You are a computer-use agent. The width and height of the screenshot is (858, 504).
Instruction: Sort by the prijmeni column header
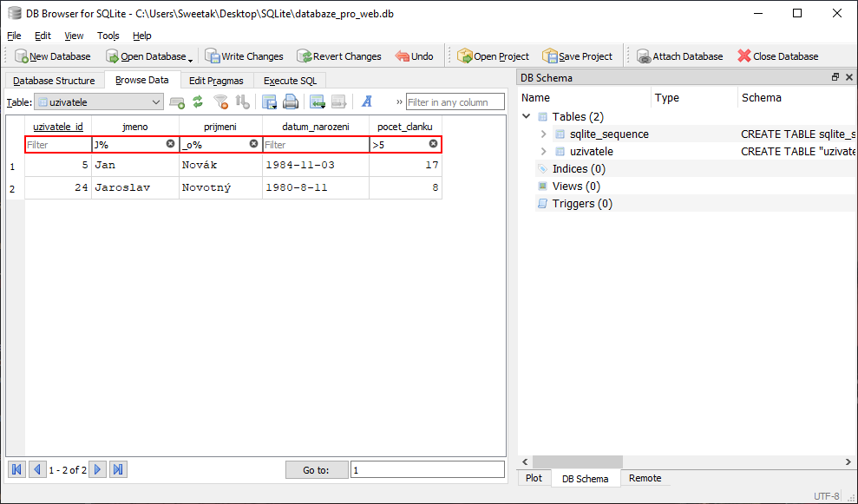point(220,127)
